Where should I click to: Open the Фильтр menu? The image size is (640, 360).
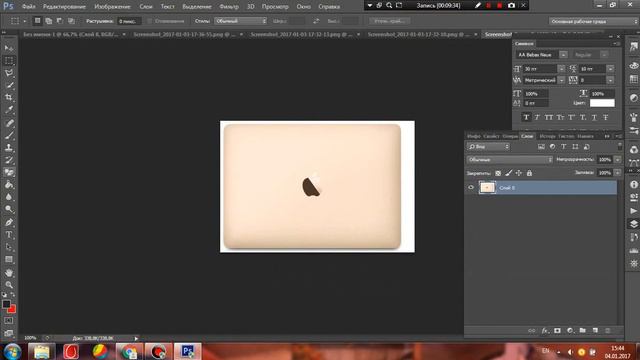[x=229, y=7]
